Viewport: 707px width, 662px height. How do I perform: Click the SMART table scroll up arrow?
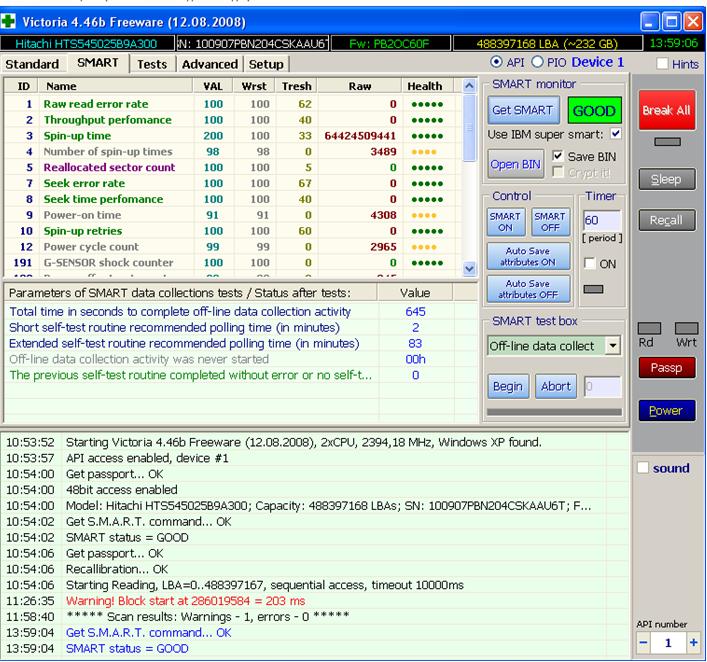click(x=469, y=86)
